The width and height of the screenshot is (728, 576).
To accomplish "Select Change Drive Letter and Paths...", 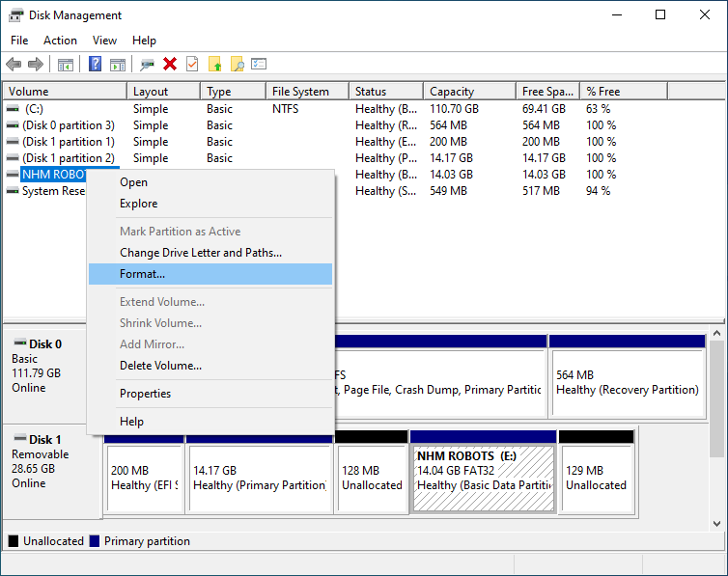I will [210, 253].
